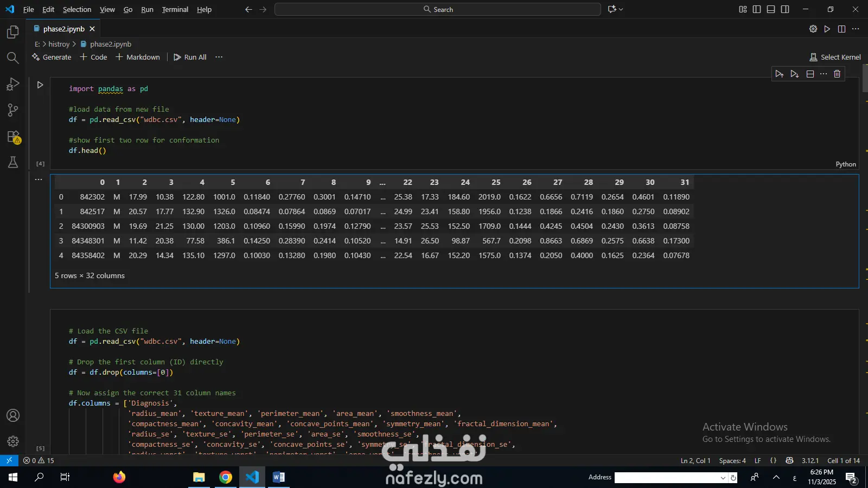
Task: Expand the Copilot chat dropdown arrow
Action: click(621, 9)
